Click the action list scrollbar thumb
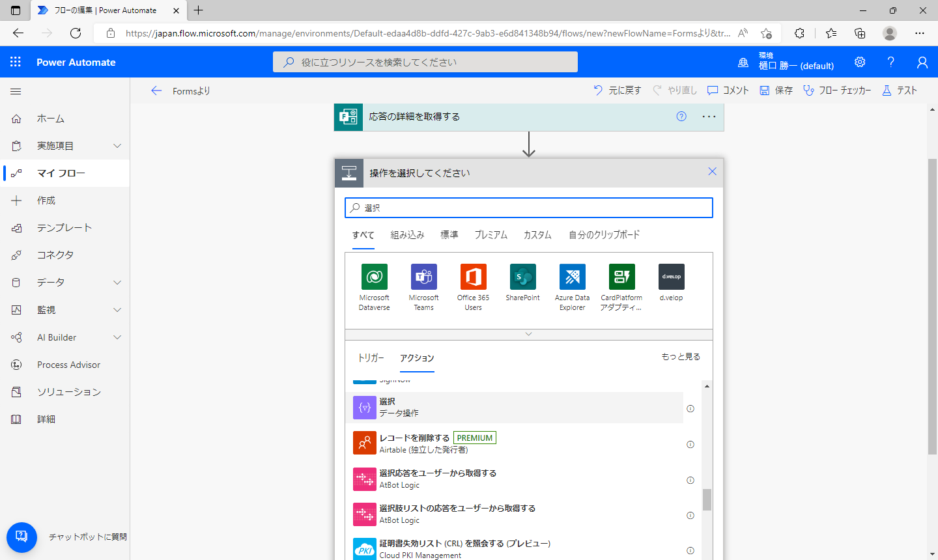Screen dimensions: 938x560 (x=707, y=499)
